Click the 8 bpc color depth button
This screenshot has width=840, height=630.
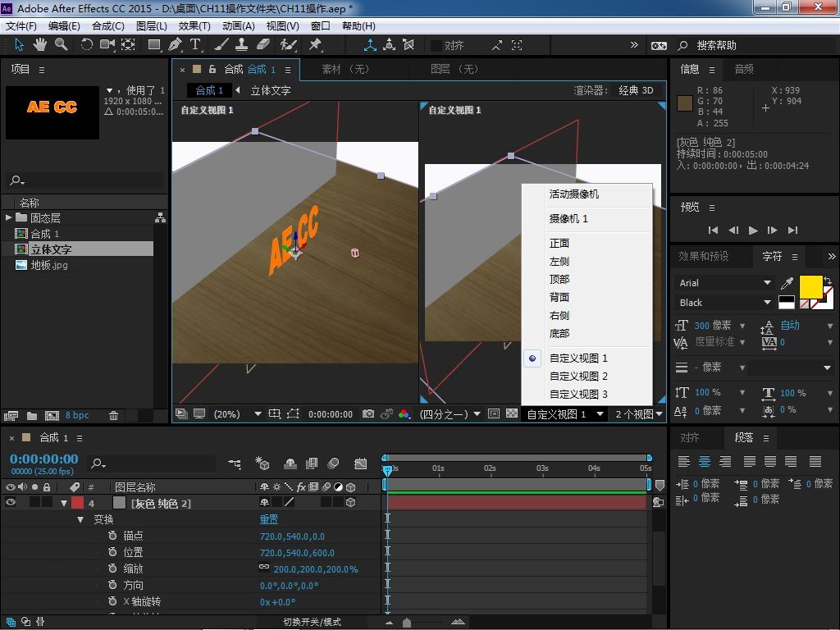(x=77, y=415)
